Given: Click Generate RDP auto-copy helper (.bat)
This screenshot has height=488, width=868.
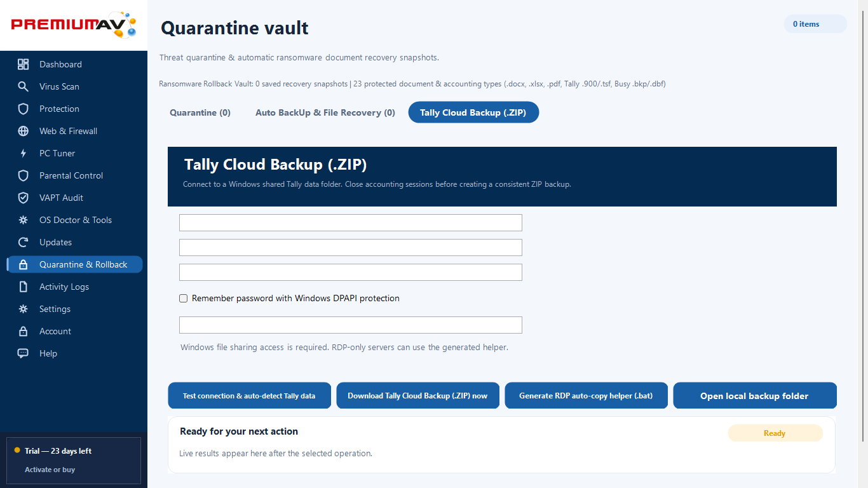Looking at the screenshot, I should point(586,396).
